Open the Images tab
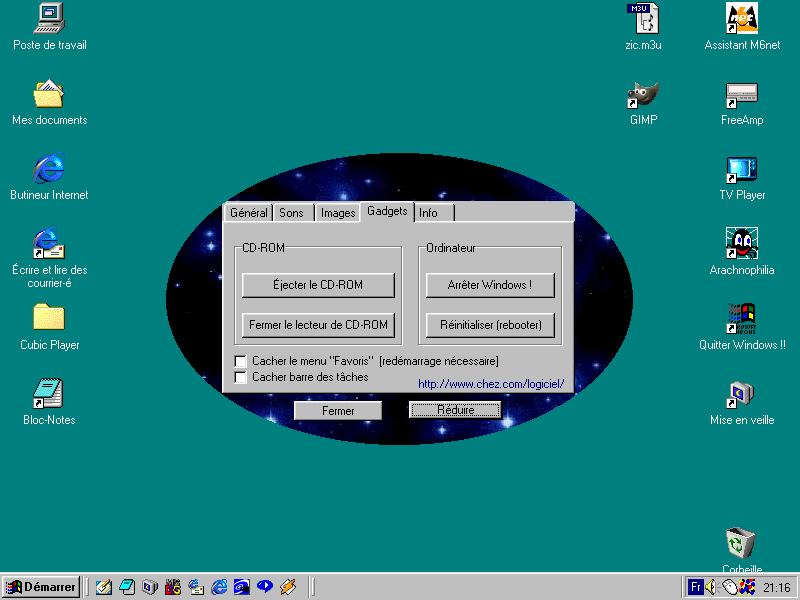The image size is (800, 600). pos(338,213)
